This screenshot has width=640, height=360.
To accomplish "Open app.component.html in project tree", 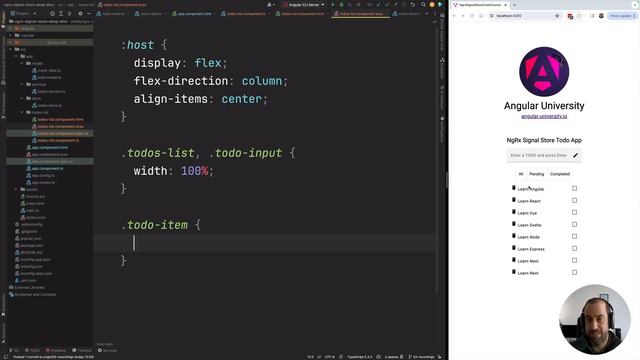I will (x=49, y=147).
